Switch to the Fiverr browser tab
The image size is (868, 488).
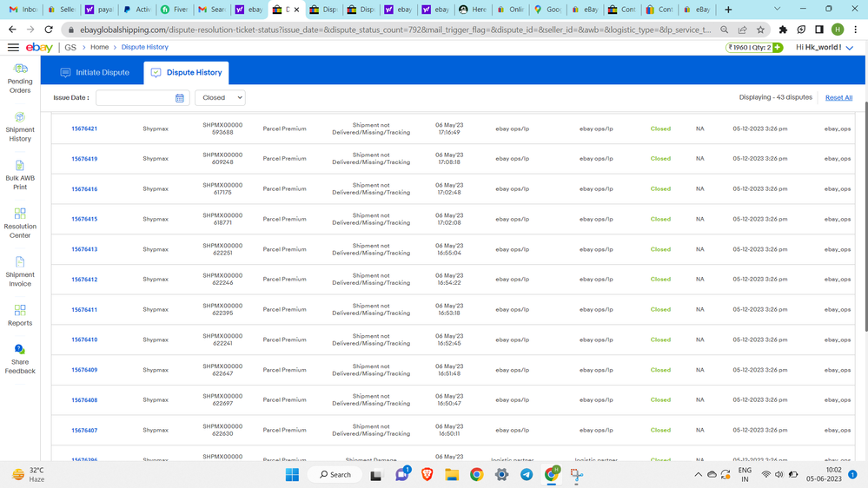(x=174, y=10)
